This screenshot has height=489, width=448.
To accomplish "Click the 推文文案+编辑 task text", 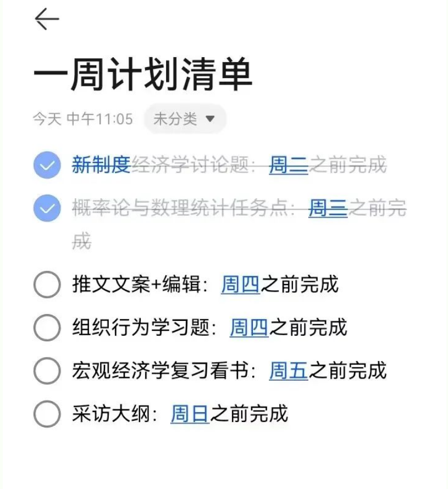I will click(x=137, y=285).
